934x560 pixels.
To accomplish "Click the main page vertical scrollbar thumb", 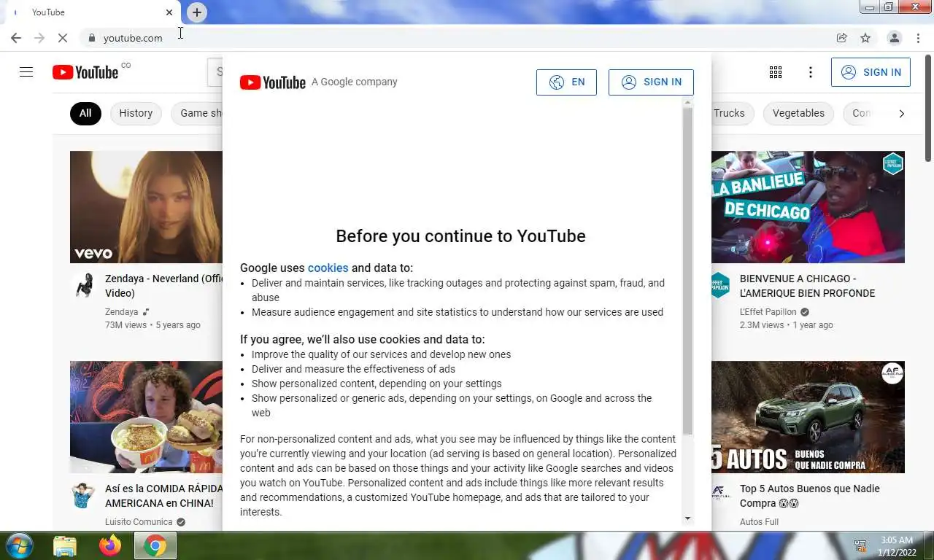I will click(x=928, y=109).
